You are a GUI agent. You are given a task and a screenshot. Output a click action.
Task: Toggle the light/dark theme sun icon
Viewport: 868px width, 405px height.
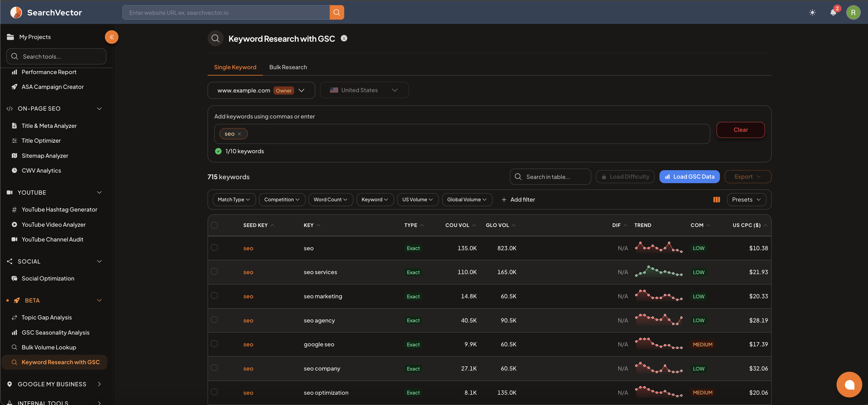[812, 13]
